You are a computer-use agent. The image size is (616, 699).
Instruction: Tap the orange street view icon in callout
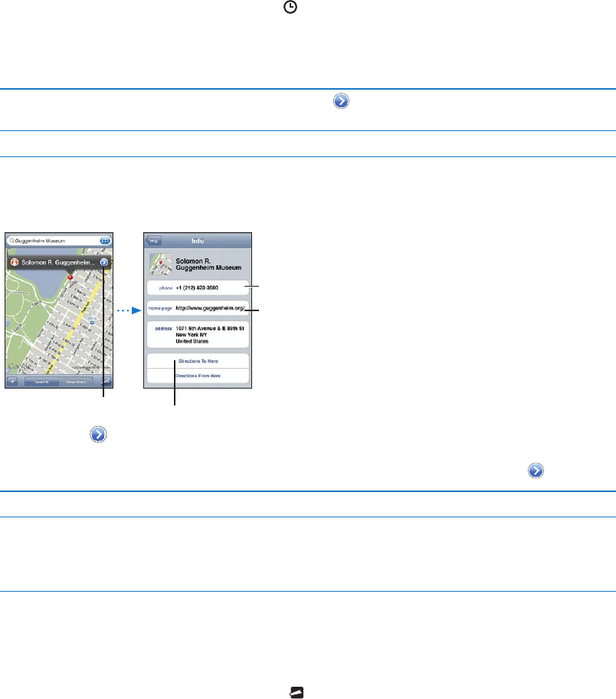[15, 263]
